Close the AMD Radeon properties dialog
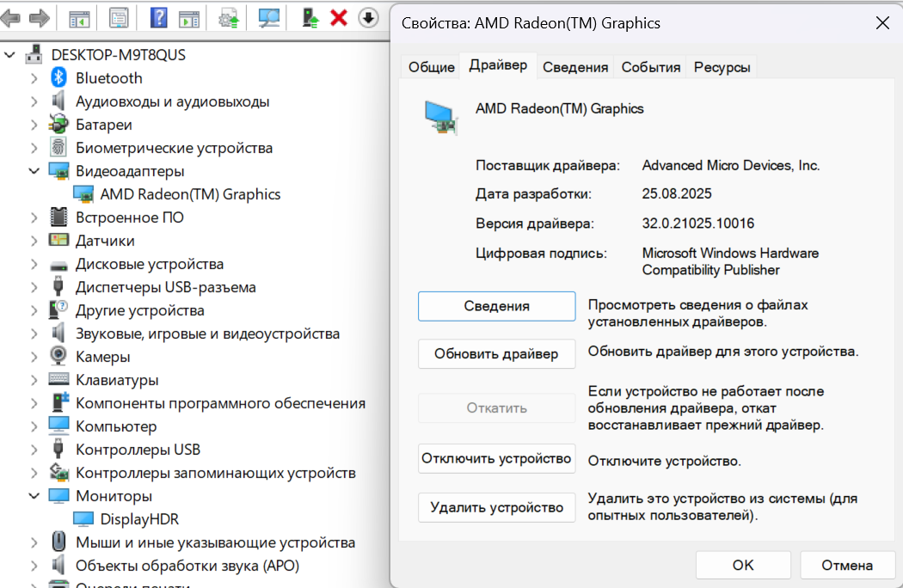Screen dimensions: 903x588 pos(882,23)
